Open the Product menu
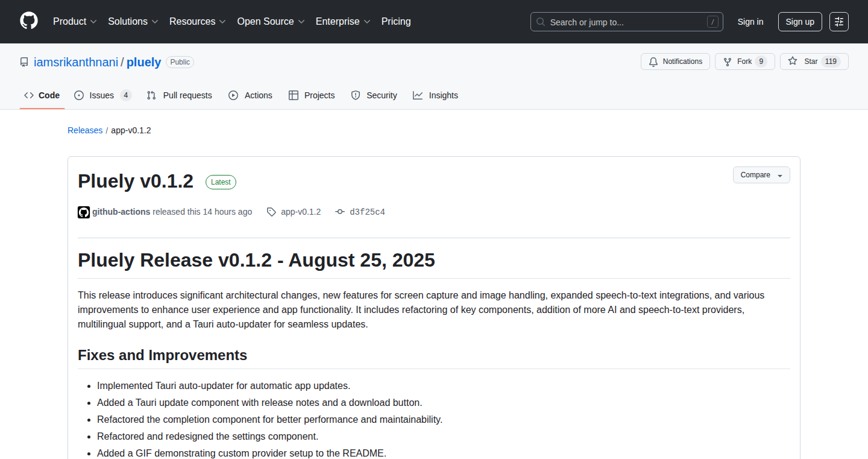 pos(75,21)
